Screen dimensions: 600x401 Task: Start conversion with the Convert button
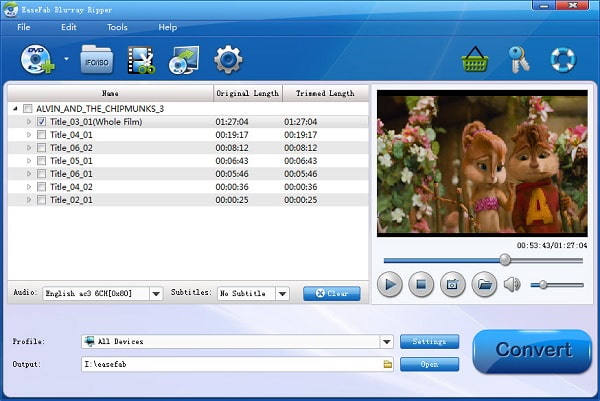[533, 350]
